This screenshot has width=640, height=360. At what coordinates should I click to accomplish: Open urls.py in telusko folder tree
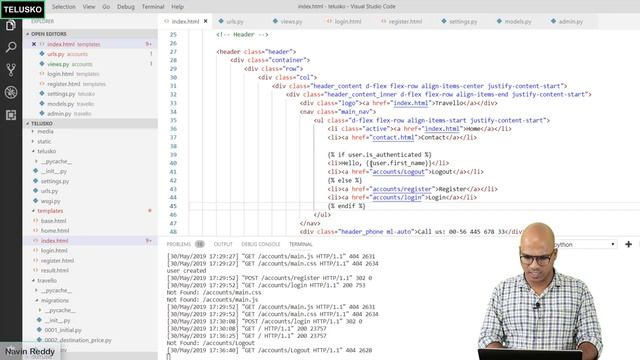click(49, 191)
